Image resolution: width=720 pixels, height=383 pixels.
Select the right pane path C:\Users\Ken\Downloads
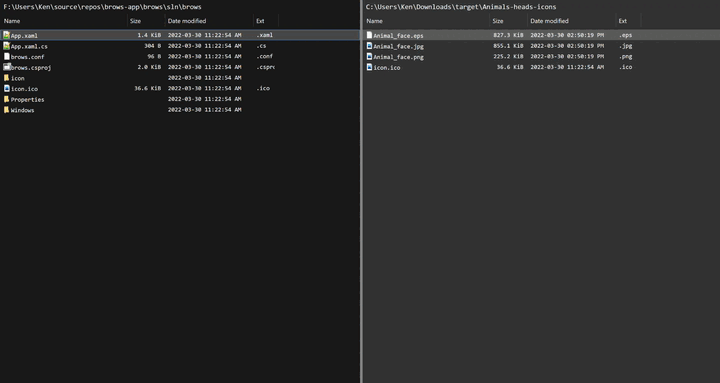[x=409, y=7]
